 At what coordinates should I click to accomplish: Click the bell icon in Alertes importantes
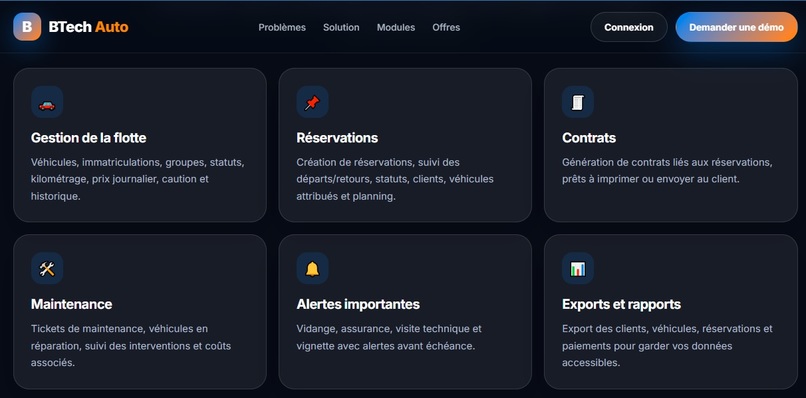tap(313, 268)
